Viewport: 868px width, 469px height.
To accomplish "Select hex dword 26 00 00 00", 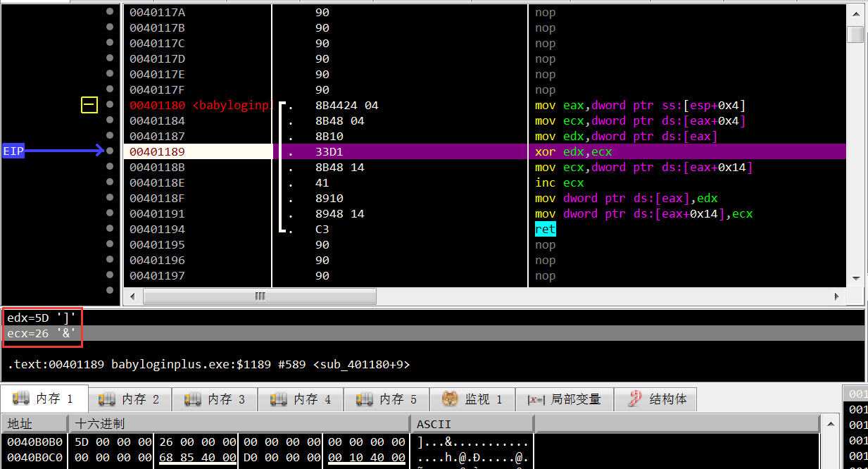I will 197,442.
